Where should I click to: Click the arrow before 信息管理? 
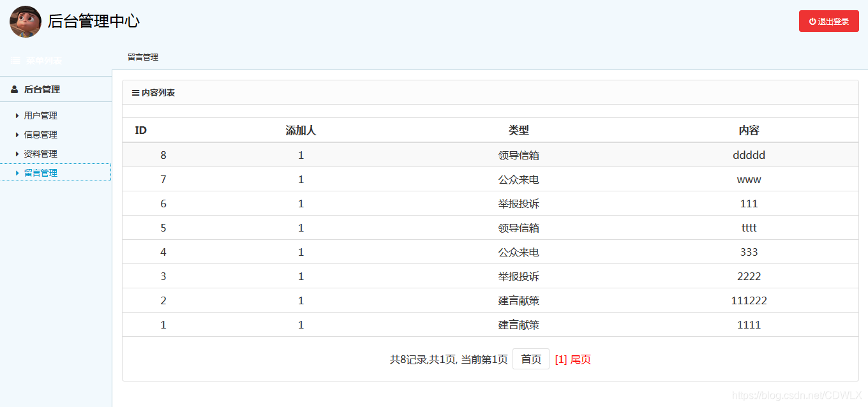(x=17, y=135)
